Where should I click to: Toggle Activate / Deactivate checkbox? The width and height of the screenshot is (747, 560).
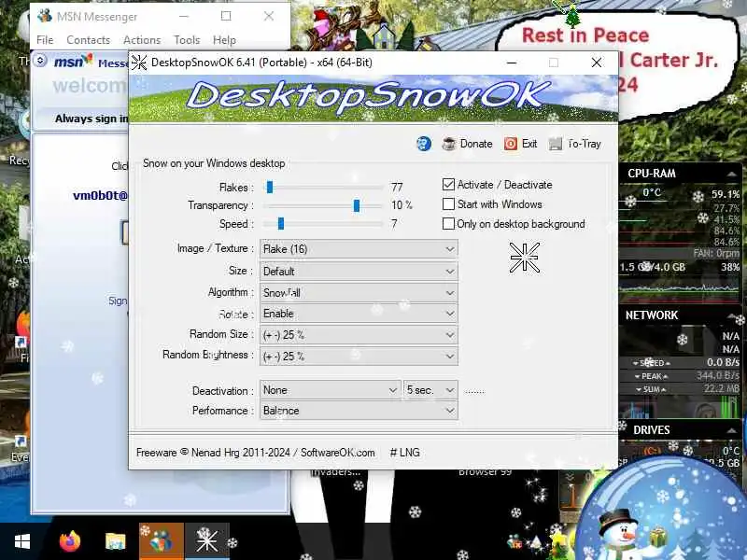448,184
